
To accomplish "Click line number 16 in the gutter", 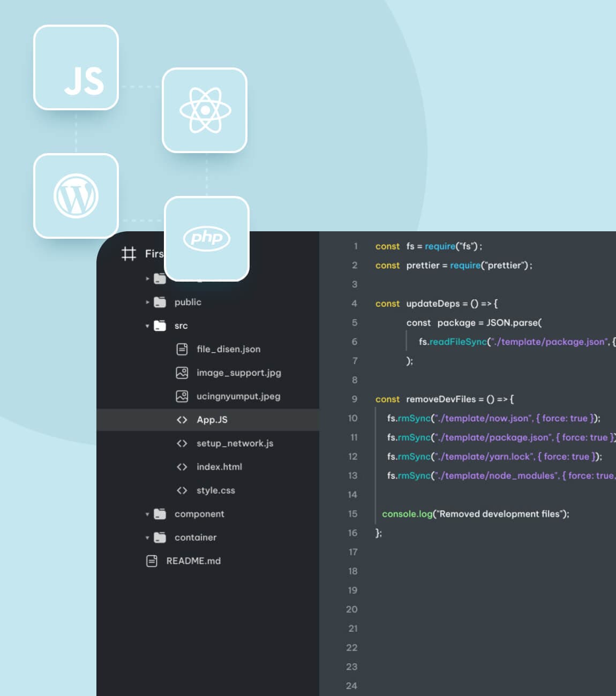I will 352,533.
